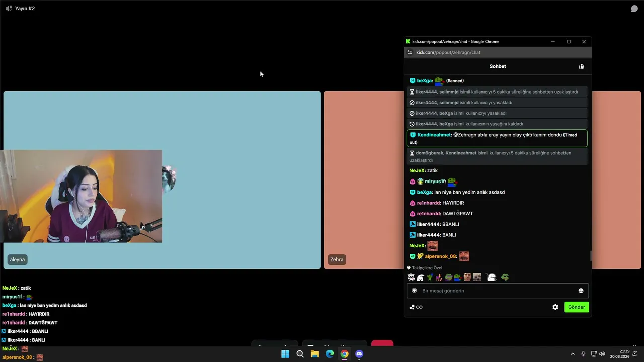Click the chat scrollbar thumb in popout
The height and width of the screenshot is (362, 644).
(x=590, y=256)
